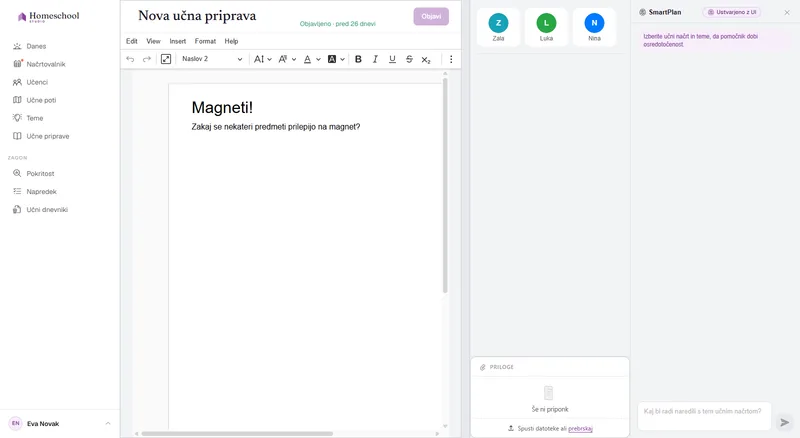Click the upload icon in Priloge
The image size is (800, 438).
click(511, 428)
